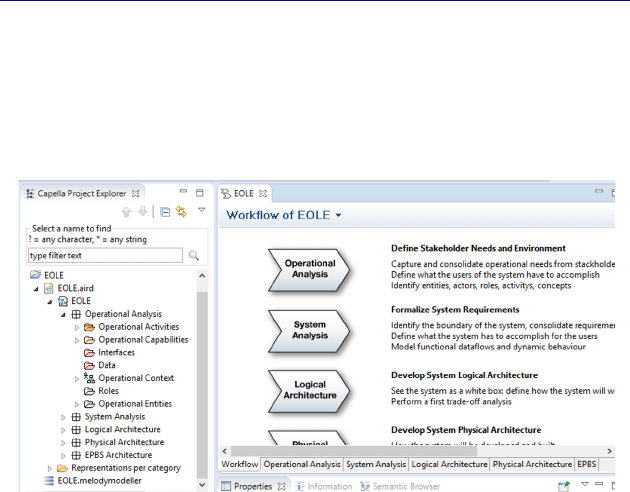Click the Operational Analysis workflow arrow button
Image resolution: width=630 pixels, height=492 pixels.
point(309,269)
